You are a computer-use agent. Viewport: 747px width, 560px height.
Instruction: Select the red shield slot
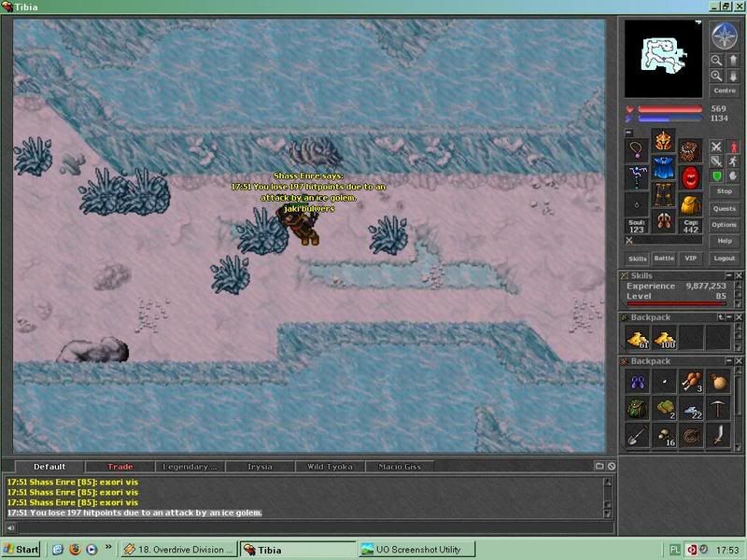pos(690,178)
